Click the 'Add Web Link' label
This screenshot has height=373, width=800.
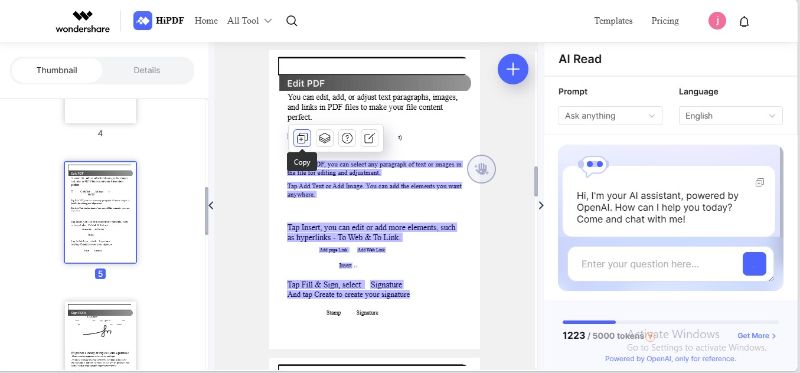click(x=371, y=250)
